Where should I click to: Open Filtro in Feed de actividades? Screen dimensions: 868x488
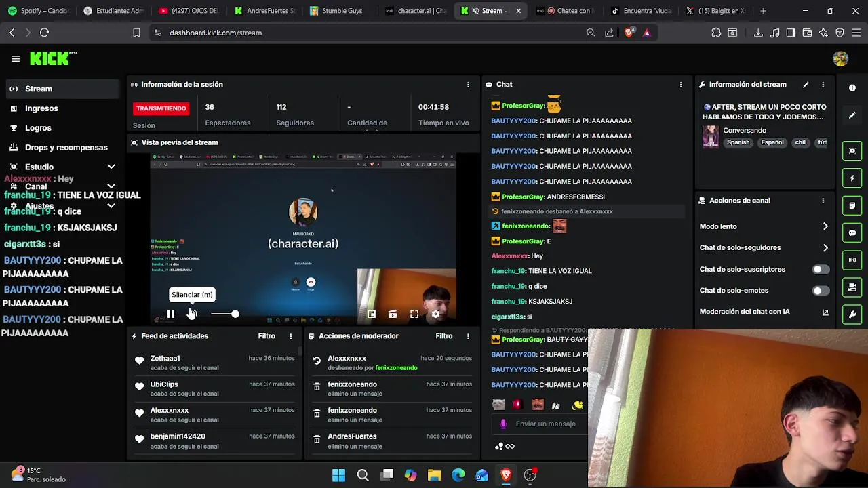pos(267,336)
